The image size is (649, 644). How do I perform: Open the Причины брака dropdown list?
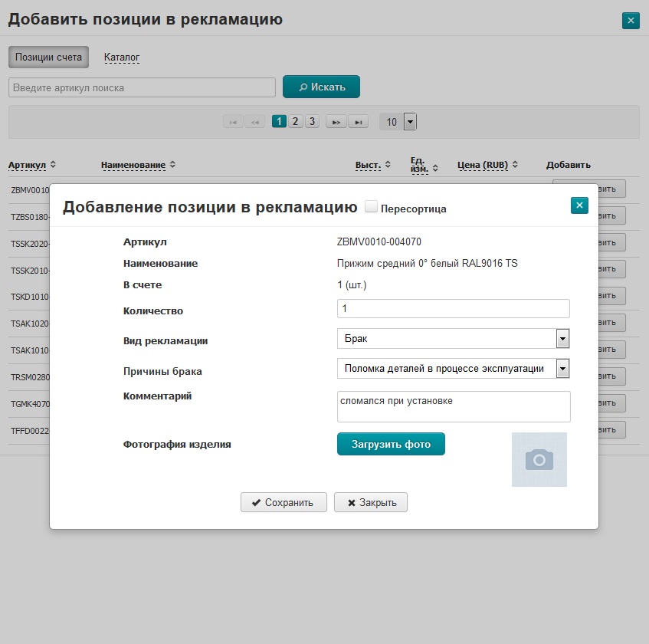coord(562,369)
